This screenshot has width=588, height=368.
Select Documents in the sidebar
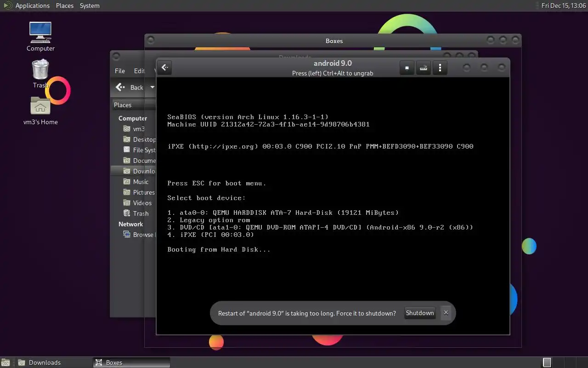[x=139, y=161]
